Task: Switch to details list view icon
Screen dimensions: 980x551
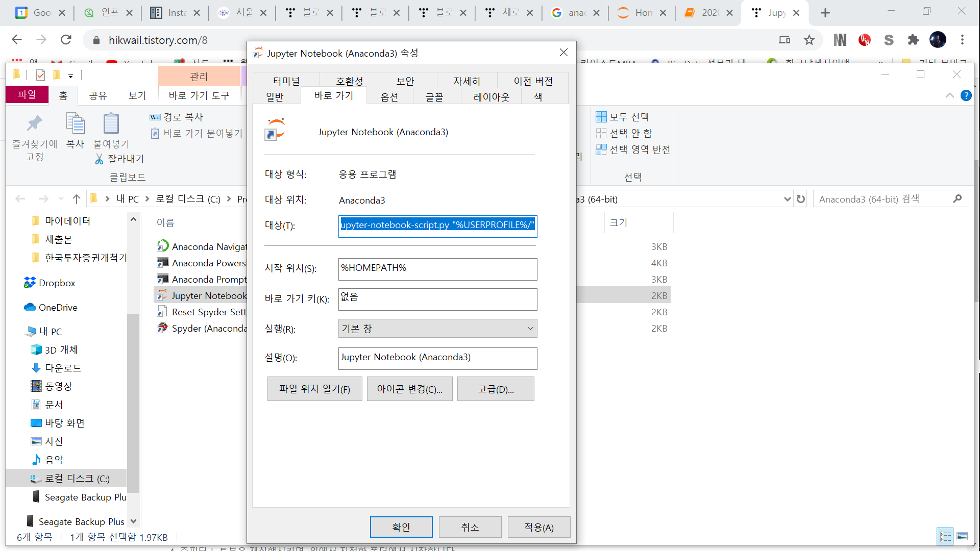Action: 945,536
